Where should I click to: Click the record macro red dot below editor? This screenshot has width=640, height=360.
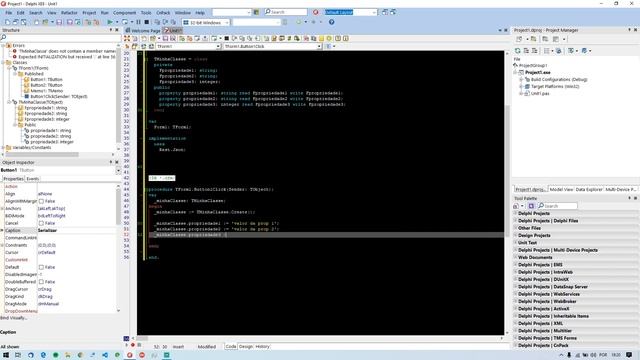(x=133, y=345)
